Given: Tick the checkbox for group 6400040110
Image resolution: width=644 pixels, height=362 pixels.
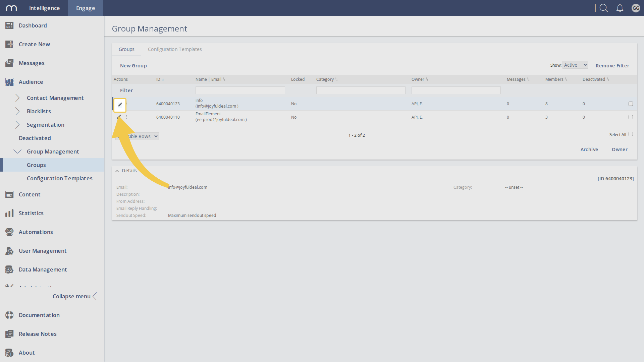Looking at the screenshot, I should (631, 117).
